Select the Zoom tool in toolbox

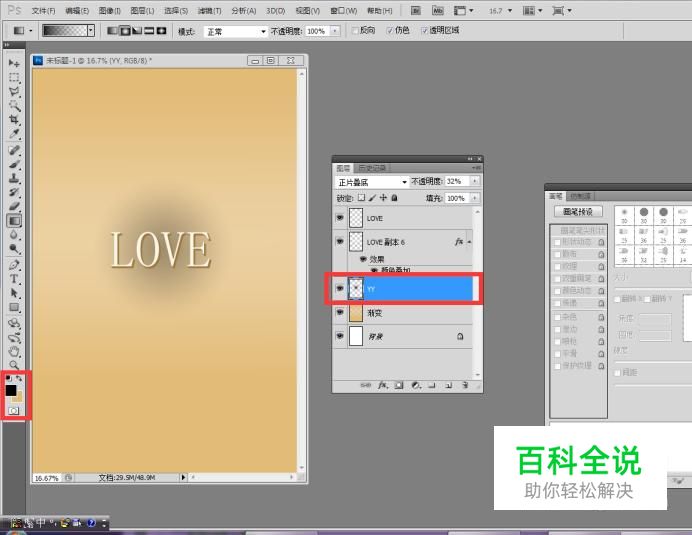(14, 365)
